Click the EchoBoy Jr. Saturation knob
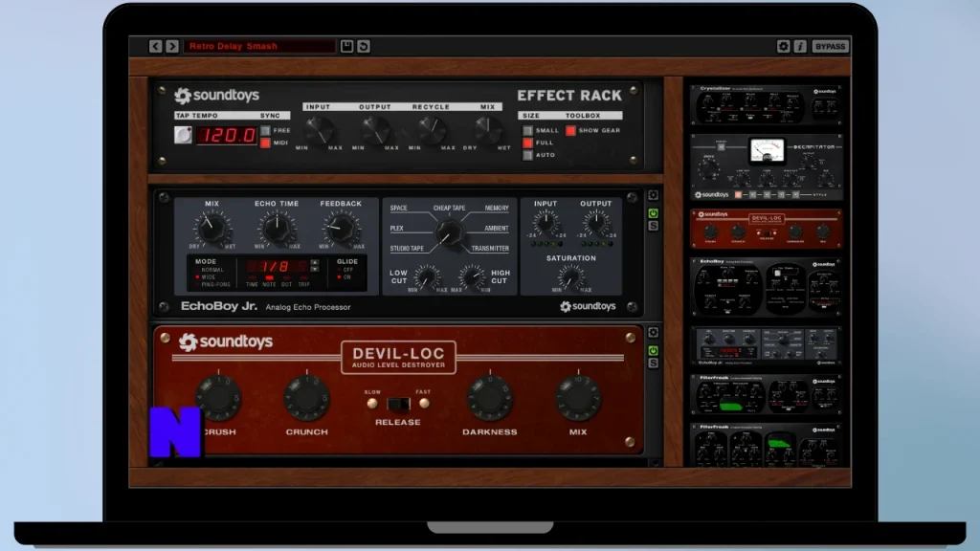Viewport: 980px width, 551px height. click(570, 276)
